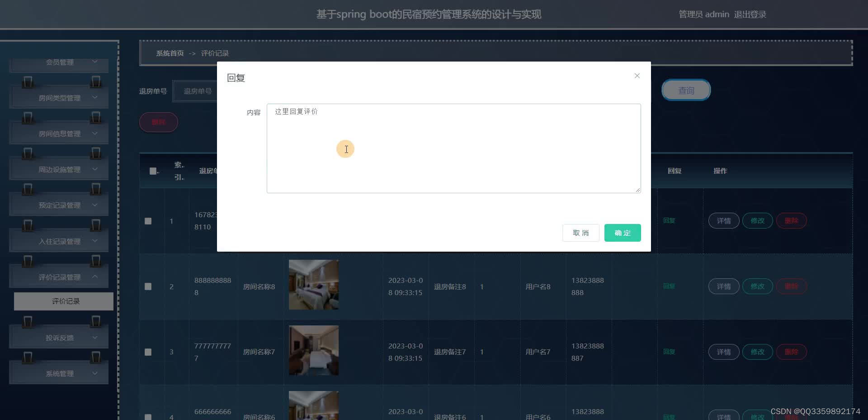The width and height of the screenshot is (868, 420).
Task: Click 删除 button in row 1
Action: tap(792, 221)
